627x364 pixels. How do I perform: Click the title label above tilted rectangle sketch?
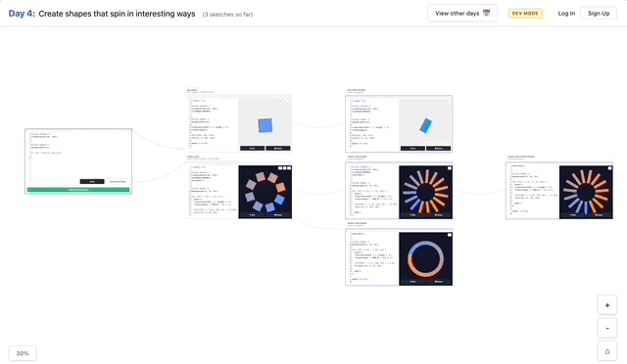357,90
